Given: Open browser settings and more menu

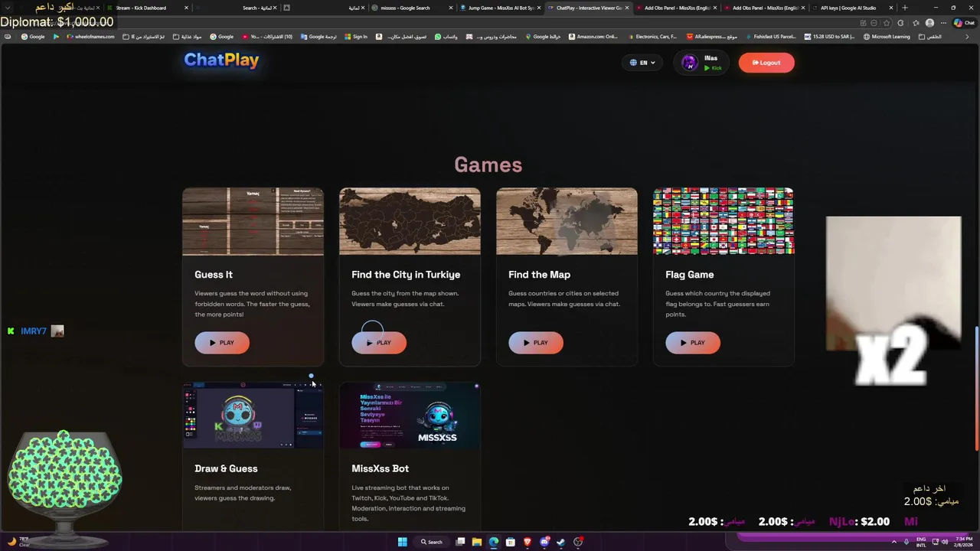Looking at the screenshot, I should pos(943,23).
